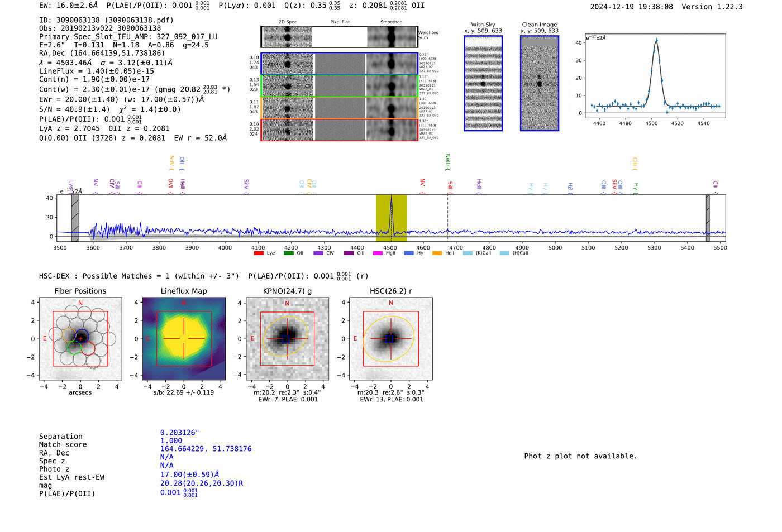
Task: Click the CIV purple legend swatch
Action: [x=318, y=253]
